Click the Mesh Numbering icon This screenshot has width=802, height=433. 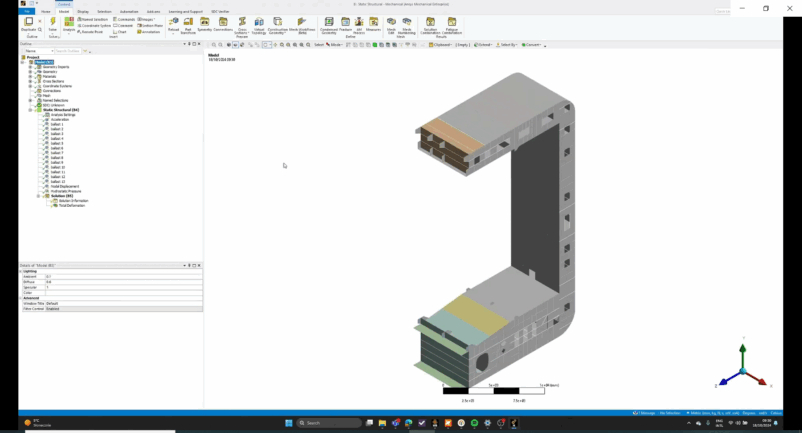(x=407, y=21)
